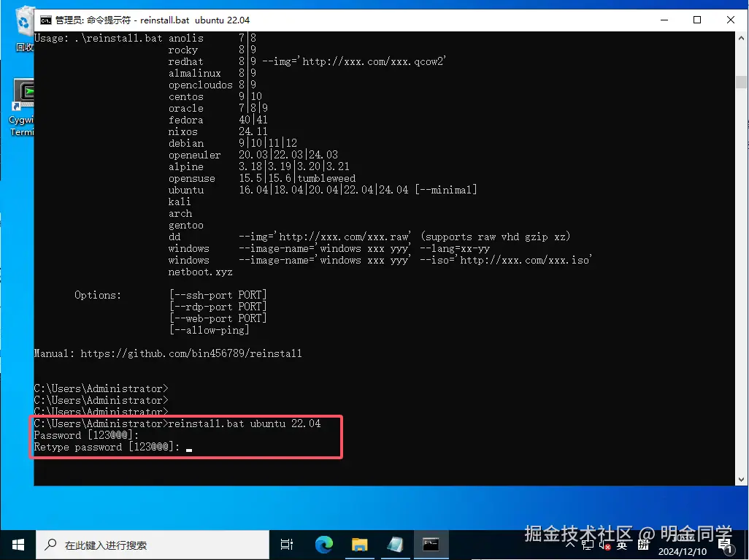Click the 'arch' line
The width and height of the screenshot is (749, 560).
pyautogui.click(x=180, y=214)
